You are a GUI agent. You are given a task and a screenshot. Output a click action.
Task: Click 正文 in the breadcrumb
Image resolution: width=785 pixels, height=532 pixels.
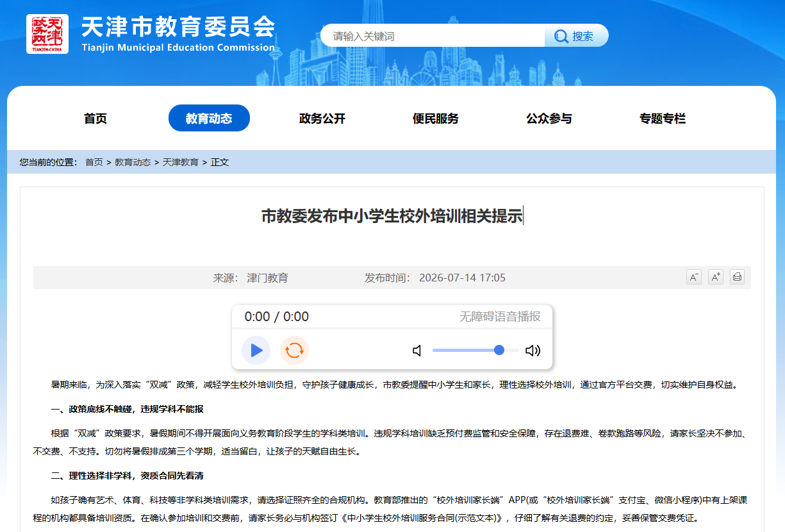point(220,162)
